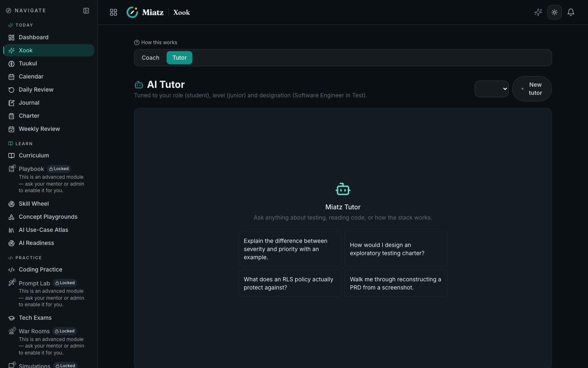
Task: Click the Daily Review refresh icon
Action: pos(11,90)
